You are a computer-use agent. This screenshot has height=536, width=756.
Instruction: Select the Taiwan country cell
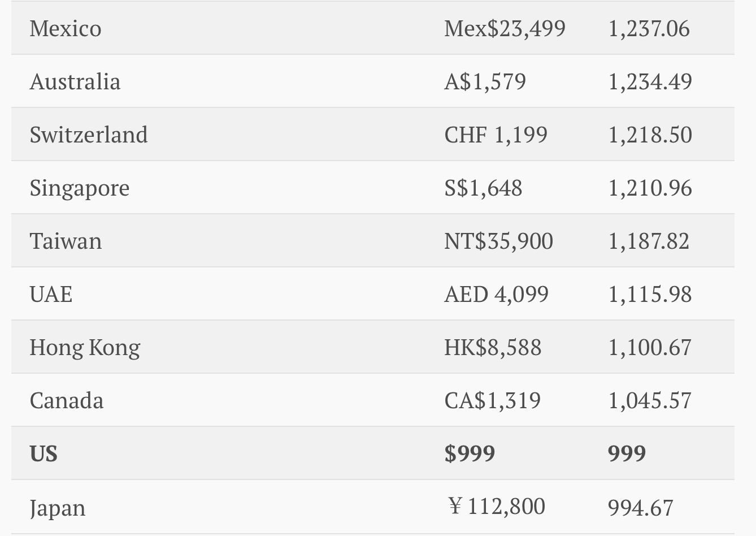pos(66,241)
